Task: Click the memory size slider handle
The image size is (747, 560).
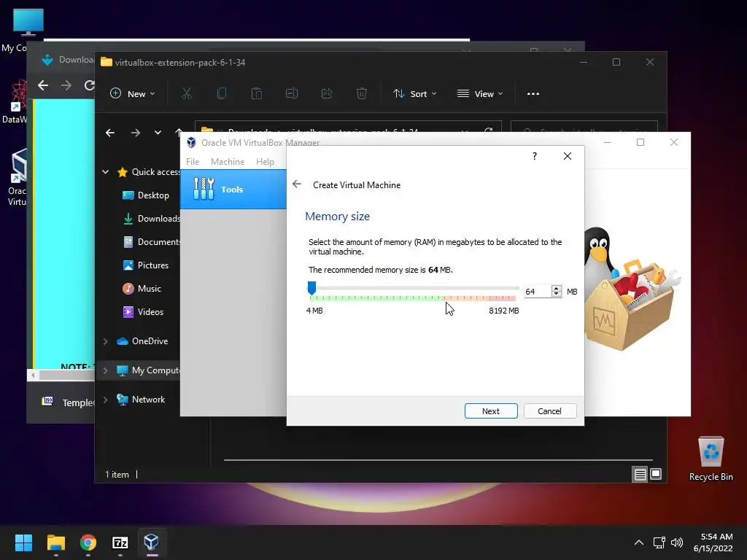Action: (311, 287)
